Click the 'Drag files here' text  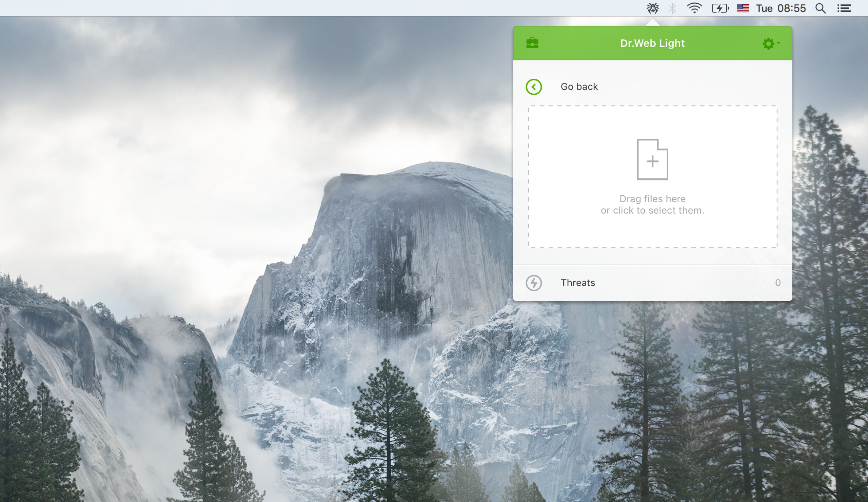(x=652, y=199)
